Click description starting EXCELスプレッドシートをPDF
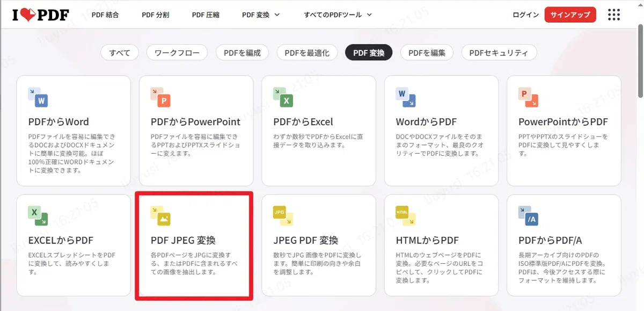 72,263
